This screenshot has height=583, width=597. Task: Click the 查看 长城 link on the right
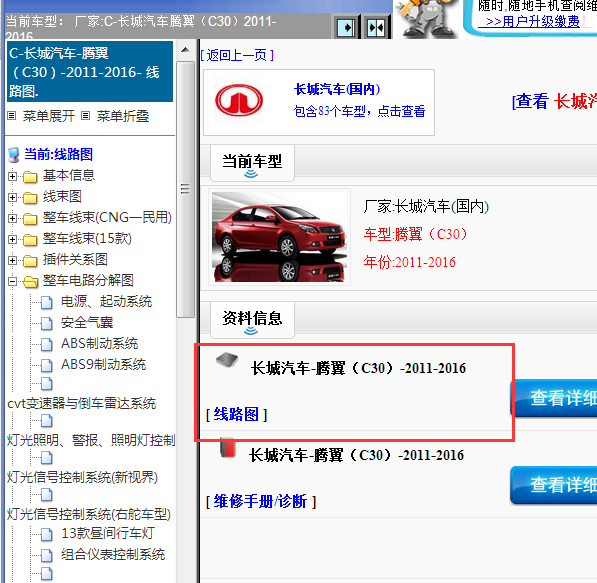click(x=554, y=101)
